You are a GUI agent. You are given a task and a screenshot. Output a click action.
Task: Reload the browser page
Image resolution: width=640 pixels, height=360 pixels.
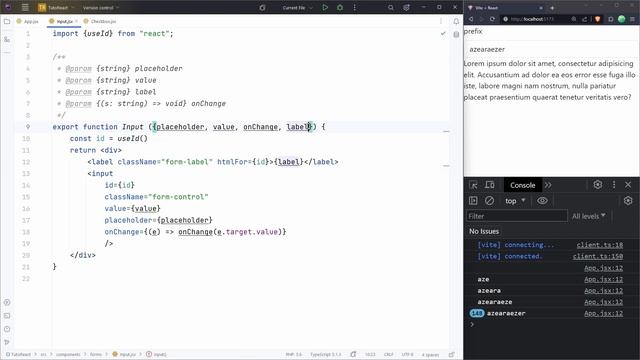[492, 19]
